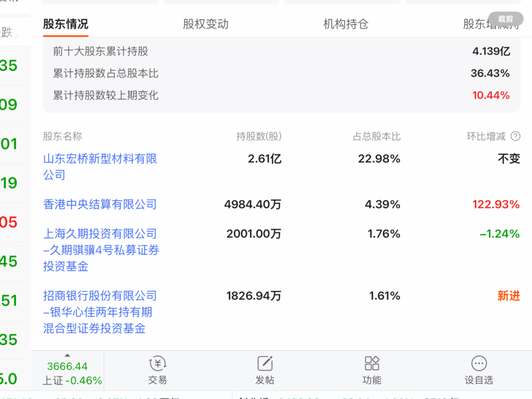This screenshot has height=399, width=532.
Task: Click the 1.76% ratio cell
Action: click(x=384, y=234)
